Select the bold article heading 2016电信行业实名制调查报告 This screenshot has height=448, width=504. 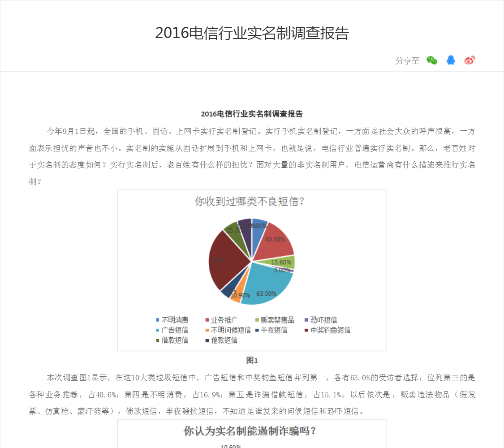(x=252, y=114)
